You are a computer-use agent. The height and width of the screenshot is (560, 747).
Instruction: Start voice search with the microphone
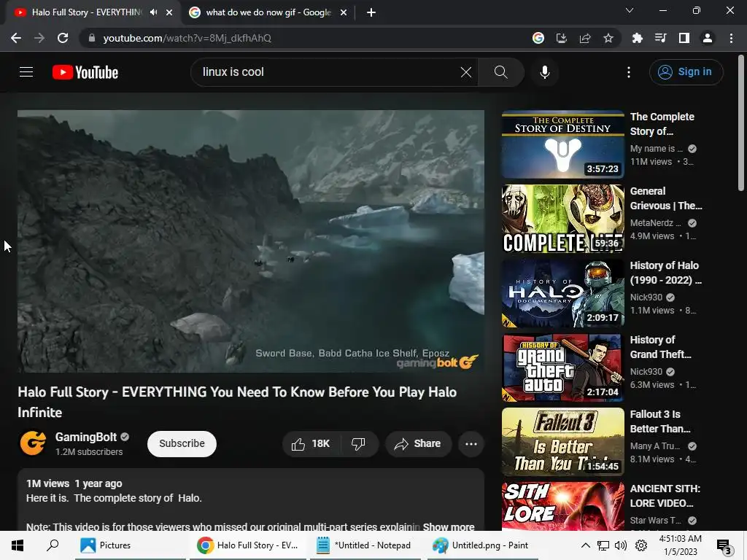pos(544,72)
